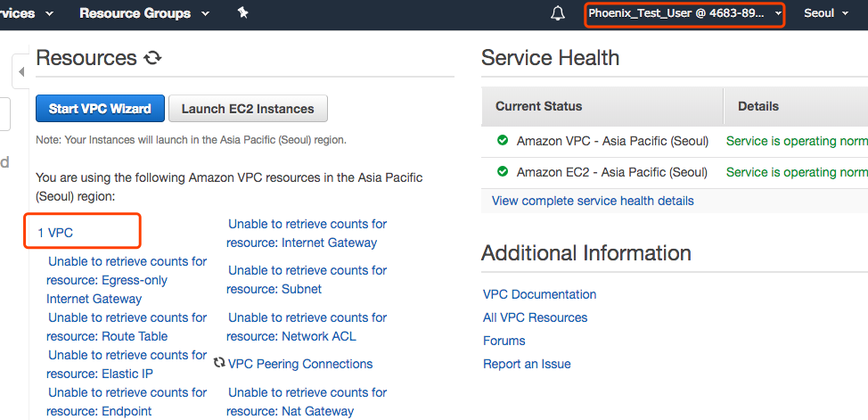Go to All VPC Resources
The image size is (868, 420).
[x=535, y=317]
